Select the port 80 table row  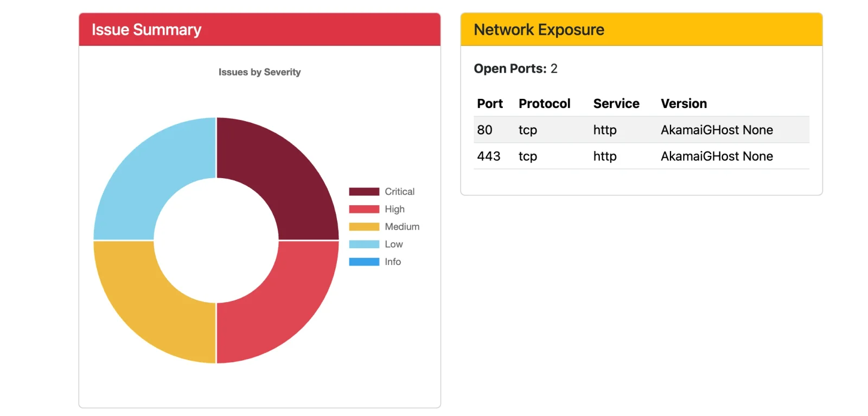(641, 130)
